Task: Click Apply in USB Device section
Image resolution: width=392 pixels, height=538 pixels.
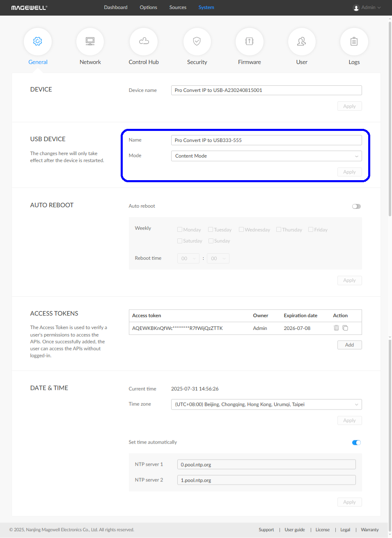Action: 350,172
